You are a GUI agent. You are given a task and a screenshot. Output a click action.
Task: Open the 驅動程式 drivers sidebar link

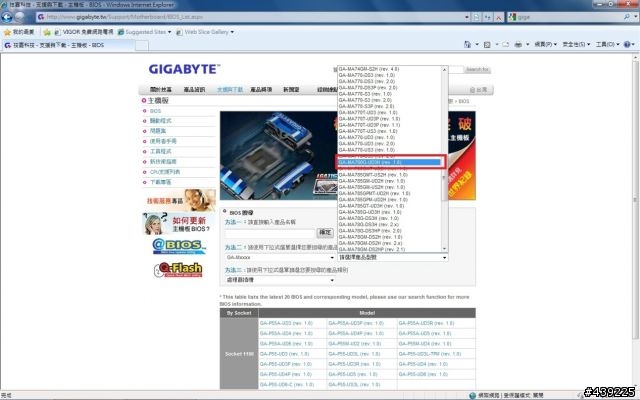pos(160,121)
